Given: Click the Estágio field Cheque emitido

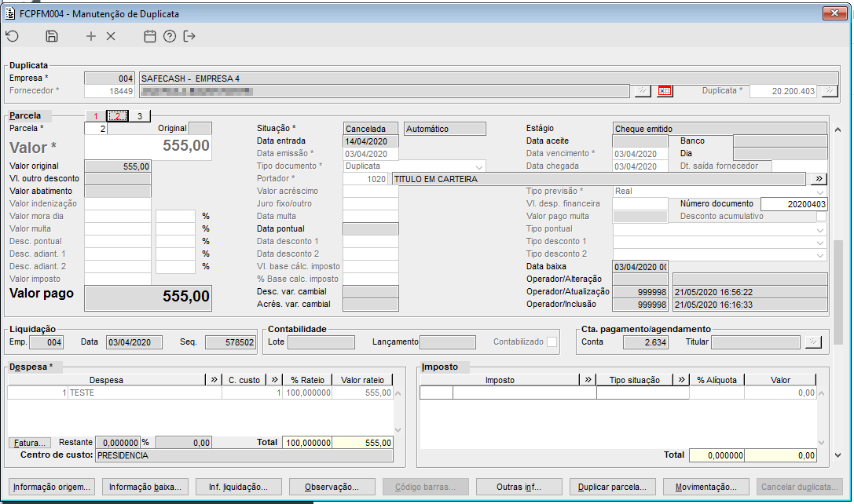Looking at the screenshot, I should (x=720, y=129).
